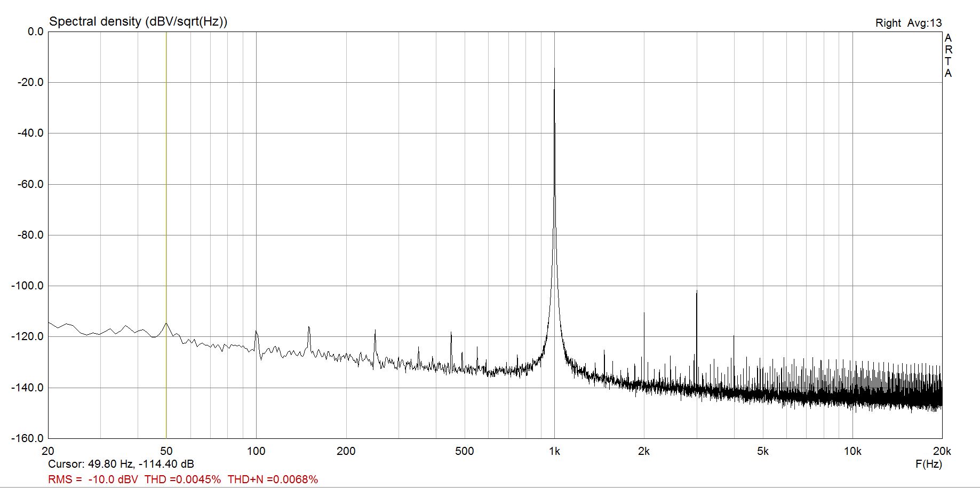Click the '-140.0' y-axis label
Image resolution: width=980 pixels, height=488 pixels.
point(27,388)
